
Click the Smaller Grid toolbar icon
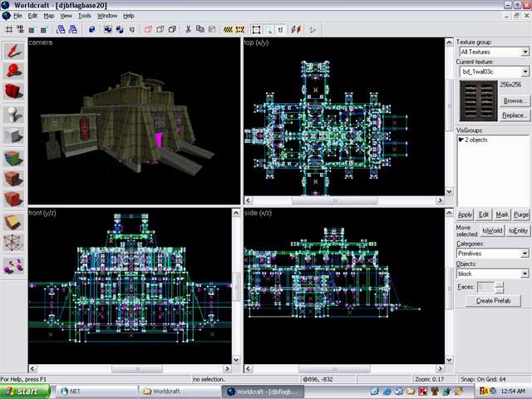[x=32, y=30]
